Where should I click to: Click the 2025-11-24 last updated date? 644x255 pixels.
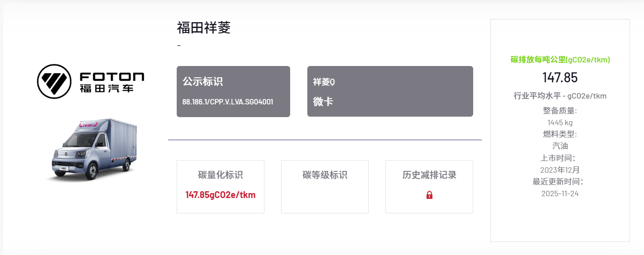tap(560, 194)
